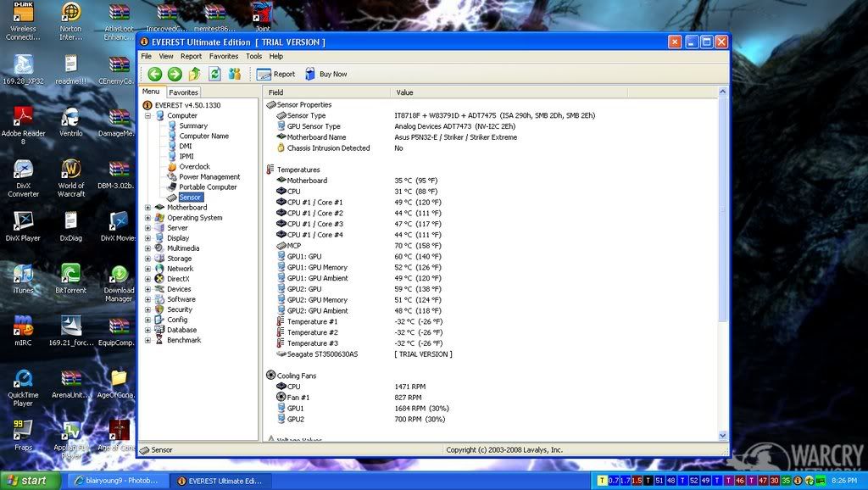Select Summary in the Computer tree

[x=193, y=125]
